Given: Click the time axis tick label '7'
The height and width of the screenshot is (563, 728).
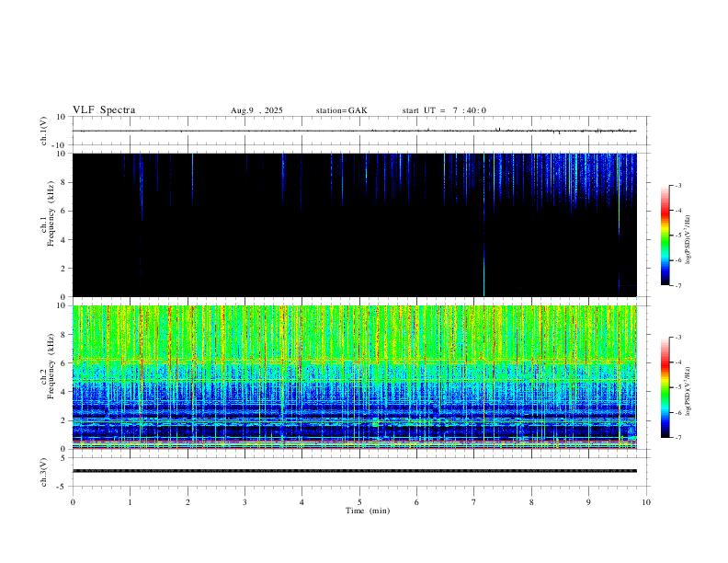Looking at the screenshot, I should pyautogui.click(x=474, y=502).
